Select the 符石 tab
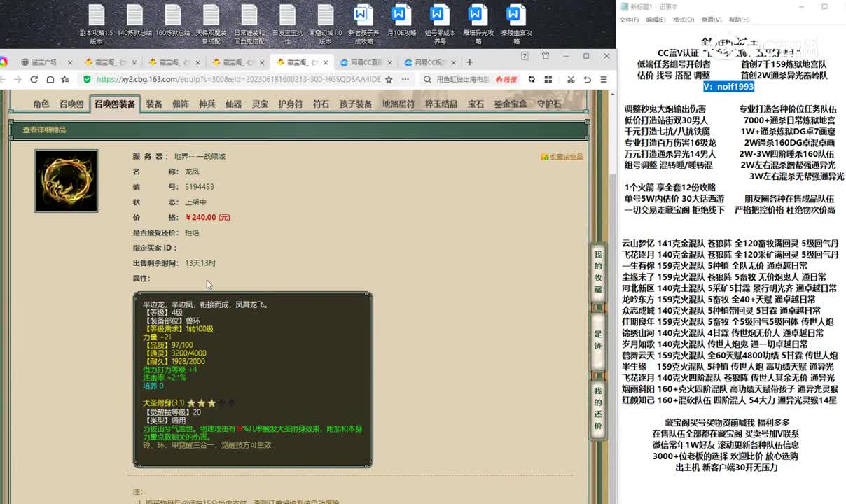Image resolution: width=846 pixels, height=504 pixels. click(x=321, y=104)
